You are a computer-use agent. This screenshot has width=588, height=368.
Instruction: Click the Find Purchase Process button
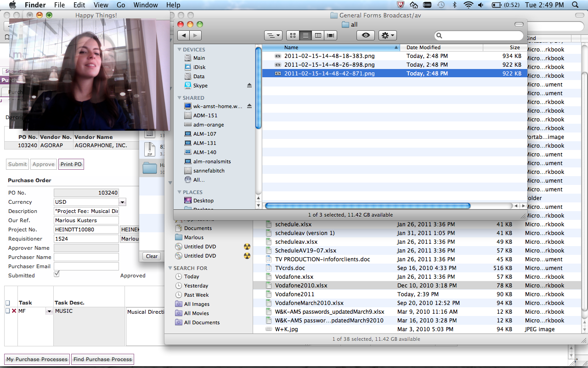(x=102, y=359)
